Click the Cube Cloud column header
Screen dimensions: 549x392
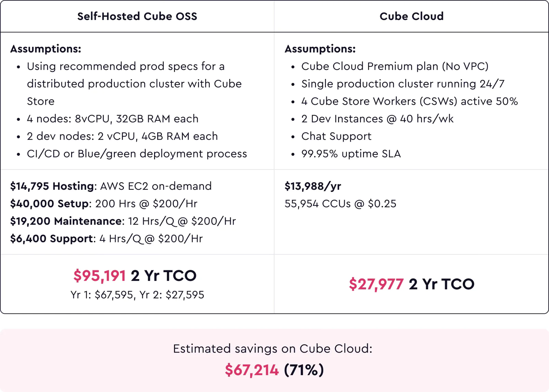[x=411, y=16]
